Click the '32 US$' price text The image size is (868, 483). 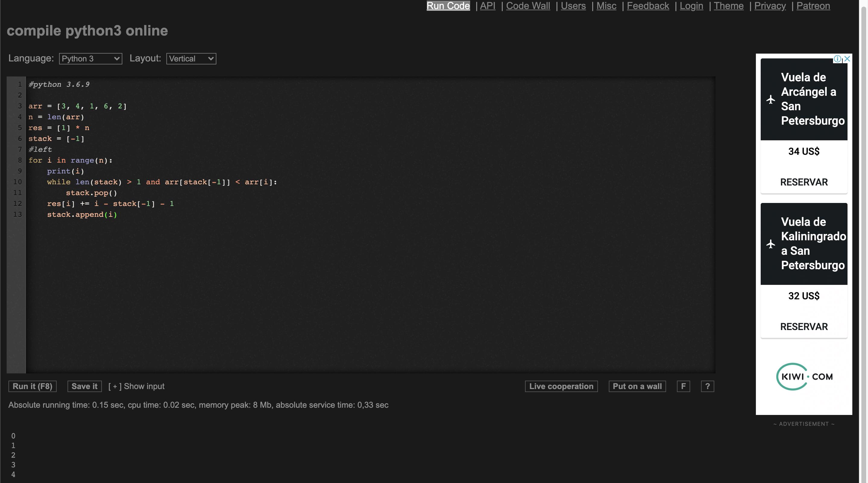pyautogui.click(x=804, y=296)
